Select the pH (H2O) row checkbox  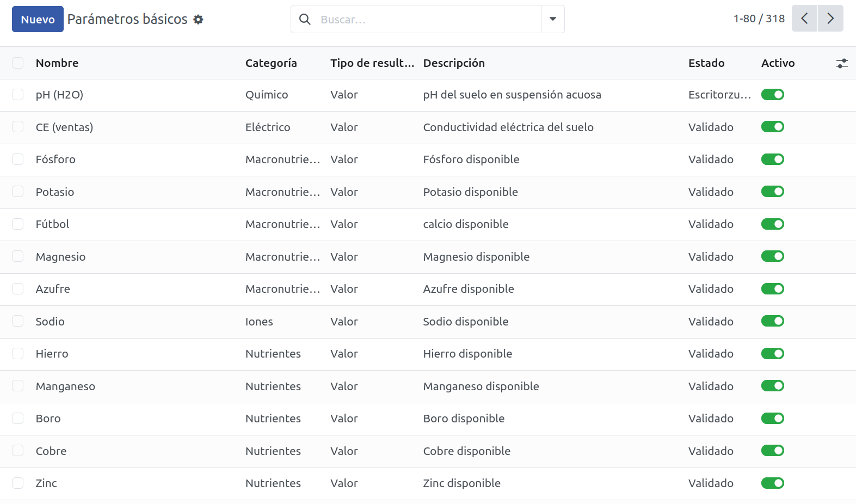pyautogui.click(x=18, y=95)
